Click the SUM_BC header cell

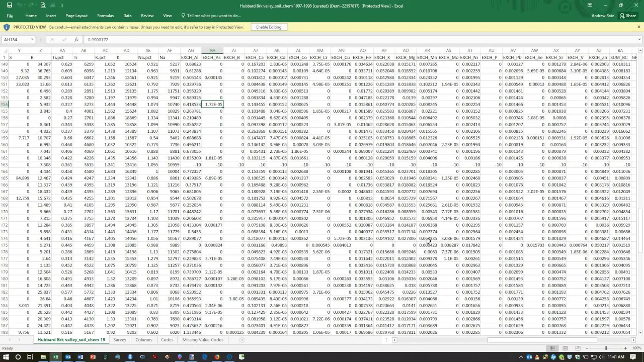[x=619, y=57]
